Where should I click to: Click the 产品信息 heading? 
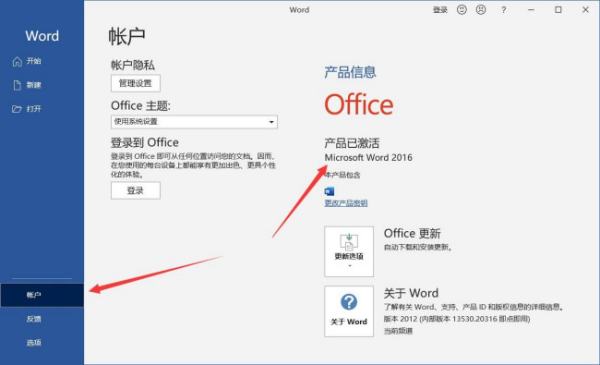pyautogui.click(x=350, y=72)
